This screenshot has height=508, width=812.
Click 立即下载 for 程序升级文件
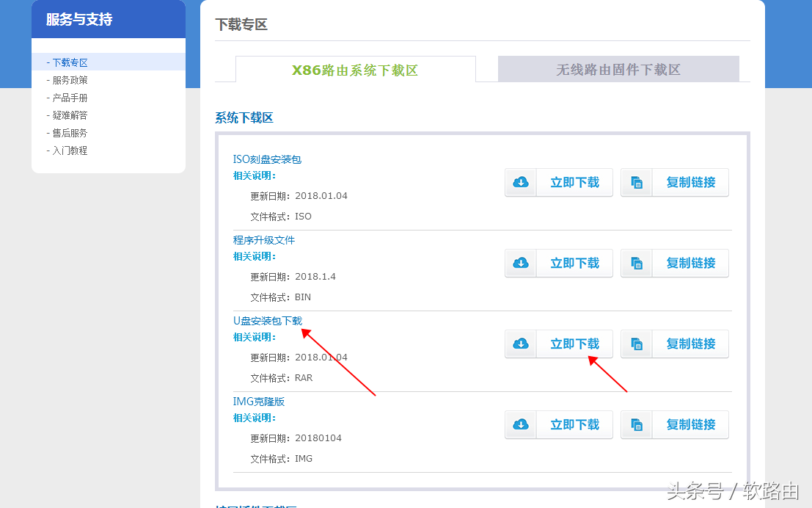click(x=574, y=264)
